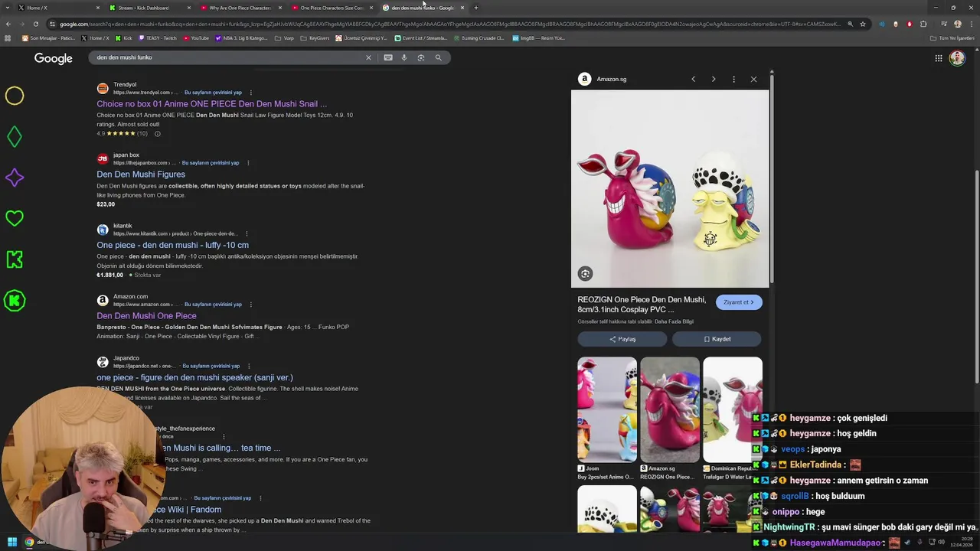Screen dimensions: 980x551
Task: Open the TEASY - Twitch bookmark
Action: pyautogui.click(x=158, y=37)
